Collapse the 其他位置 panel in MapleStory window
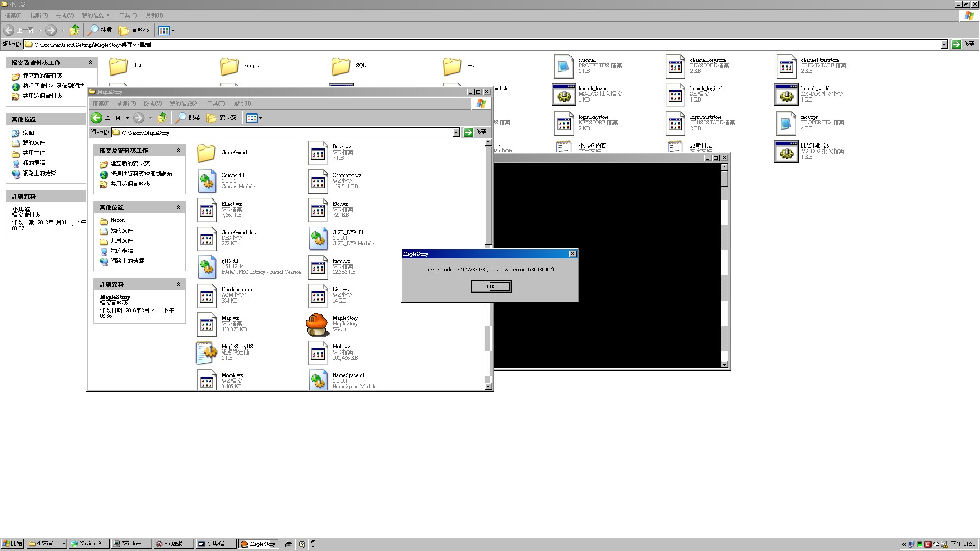The image size is (980, 551). click(178, 207)
